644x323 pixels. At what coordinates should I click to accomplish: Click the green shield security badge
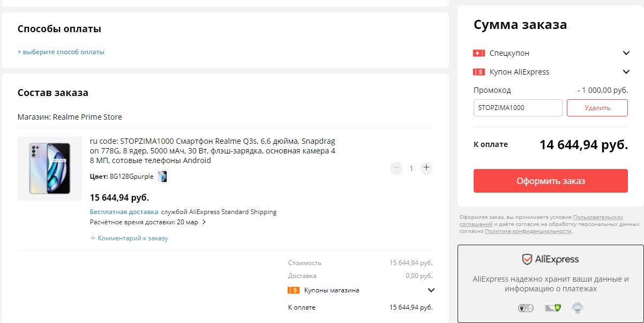[x=552, y=307]
